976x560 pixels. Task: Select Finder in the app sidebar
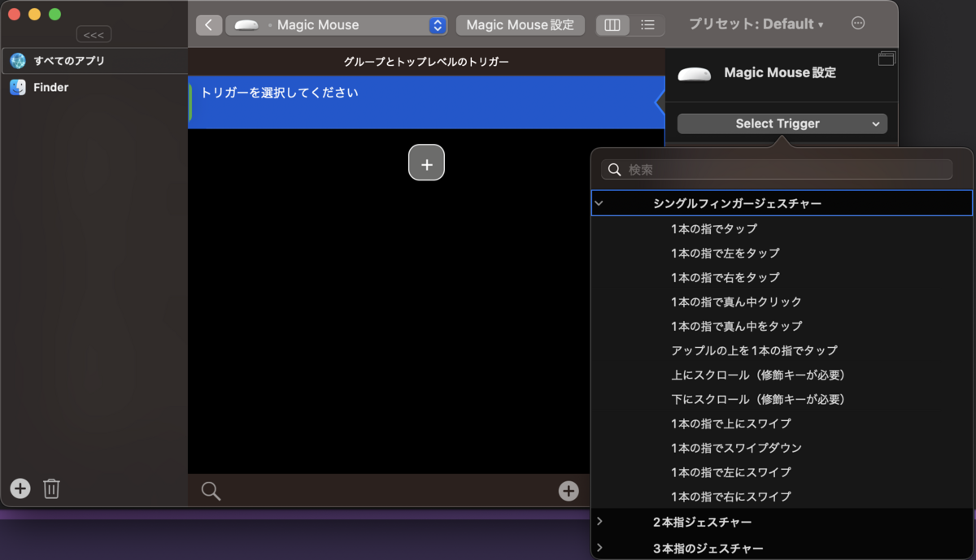pyautogui.click(x=94, y=87)
